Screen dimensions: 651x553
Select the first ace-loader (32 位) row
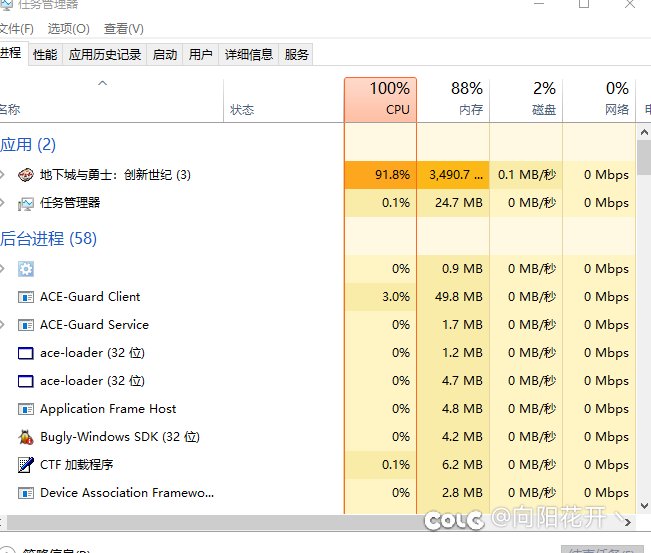(92, 353)
